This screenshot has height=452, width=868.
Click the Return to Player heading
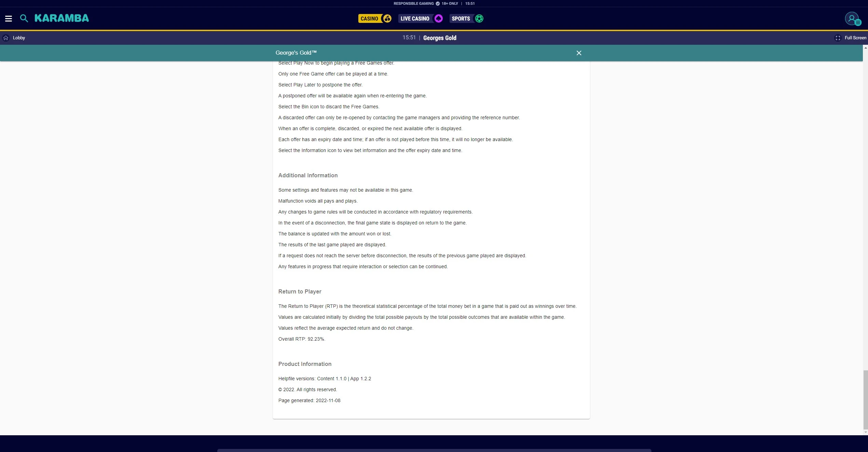(x=300, y=291)
